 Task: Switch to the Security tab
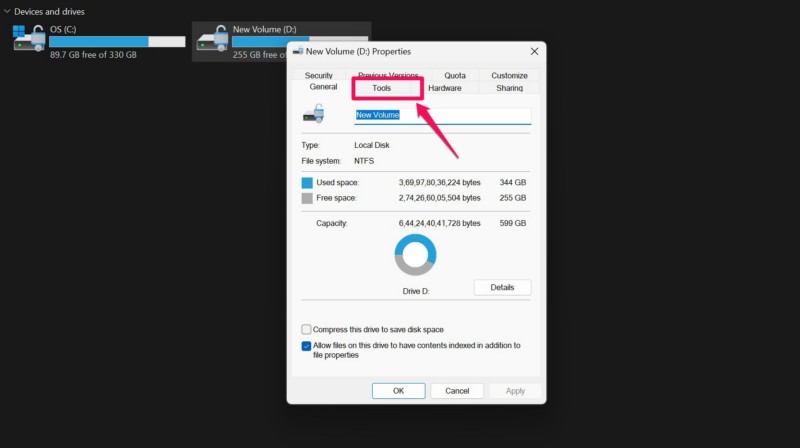(x=319, y=76)
